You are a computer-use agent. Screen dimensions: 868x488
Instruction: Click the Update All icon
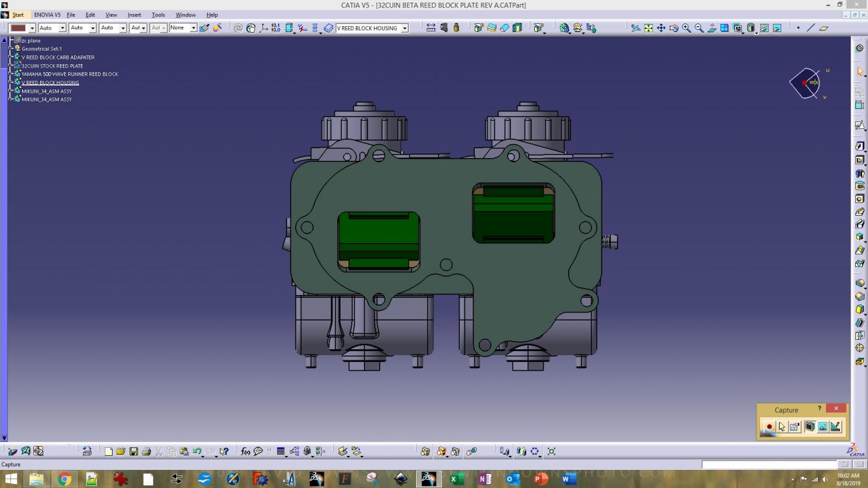pyautogui.click(x=238, y=28)
